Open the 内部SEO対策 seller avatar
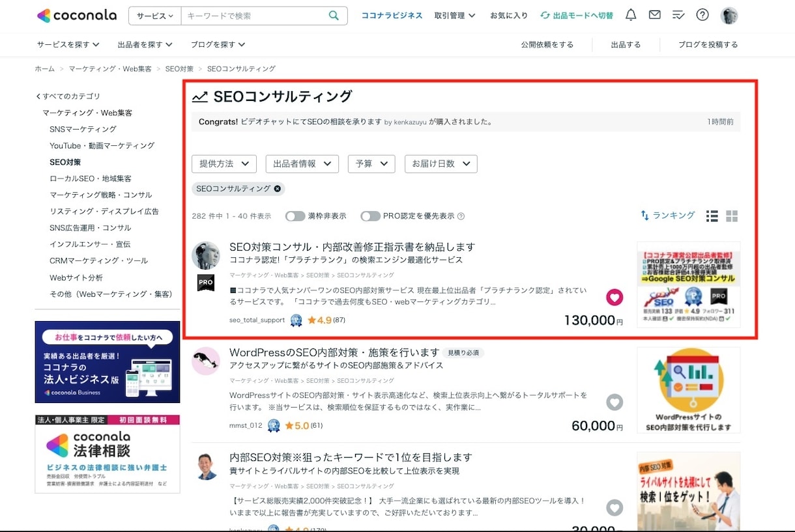This screenshot has width=795, height=532. pyautogui.click(x=206, y=466)
